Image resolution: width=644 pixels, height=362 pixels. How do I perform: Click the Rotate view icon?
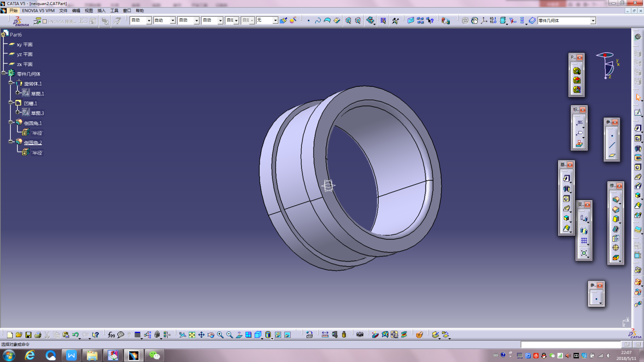(211, 335)
